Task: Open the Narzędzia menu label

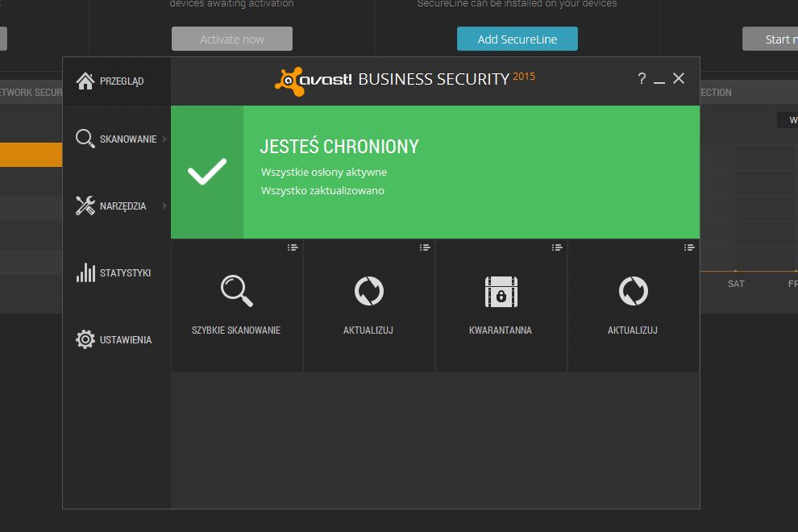Action: 123,206
